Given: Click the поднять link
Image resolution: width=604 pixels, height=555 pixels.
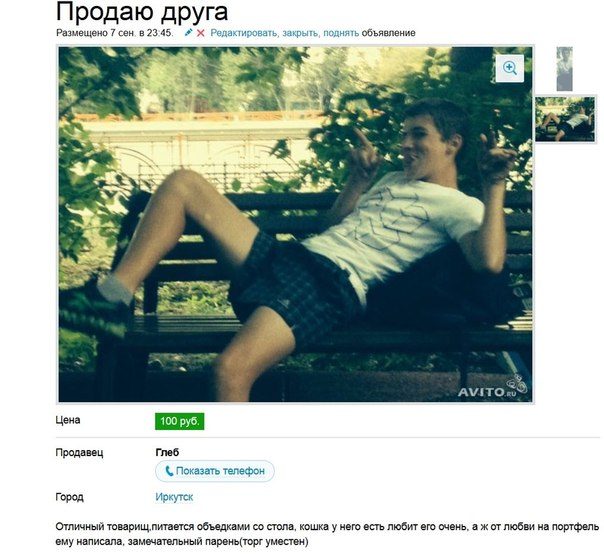Looking at the screenshot, I should pyautogui.click(x=341, y=33).
